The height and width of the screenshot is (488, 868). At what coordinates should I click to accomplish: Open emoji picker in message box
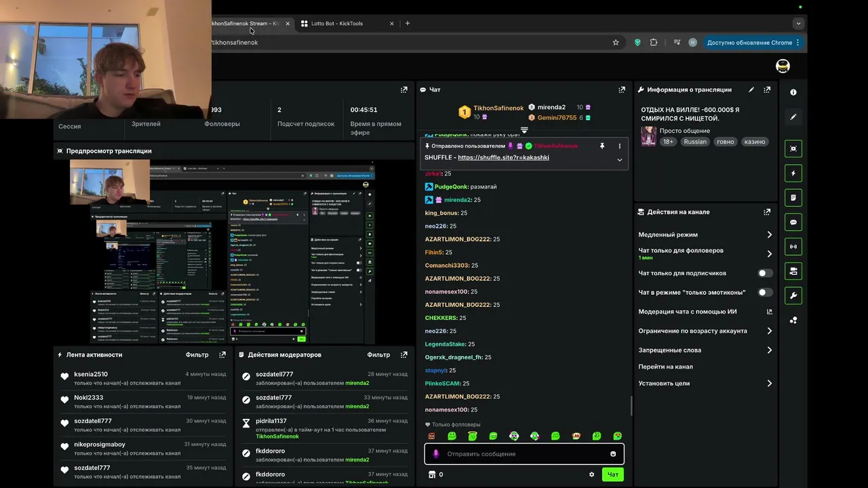613,454
